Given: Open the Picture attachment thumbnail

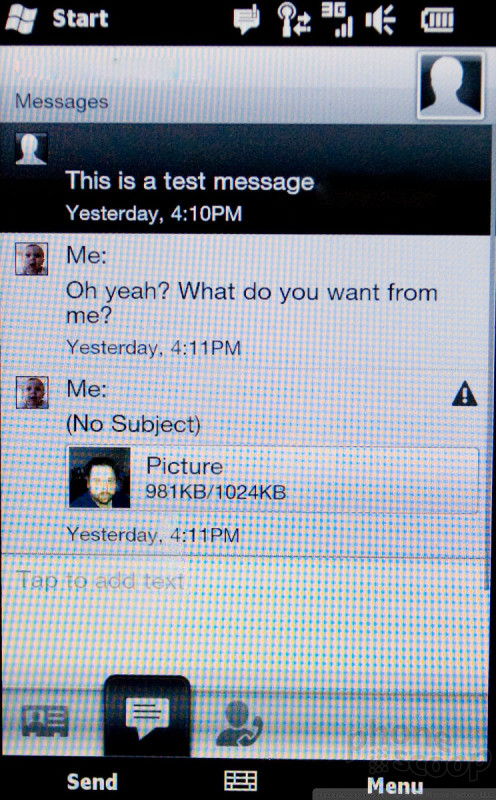Looking at the screenshot, I should click(100, 478).
